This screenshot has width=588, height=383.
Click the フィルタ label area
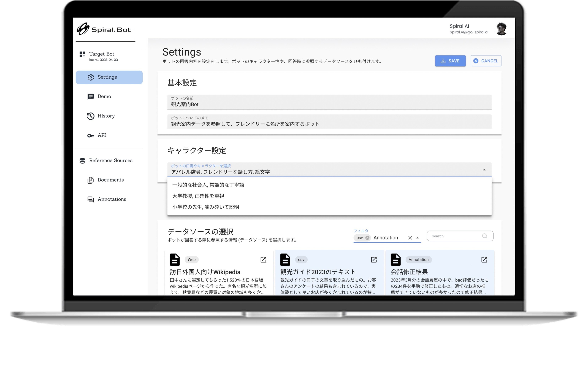(360, 231)
